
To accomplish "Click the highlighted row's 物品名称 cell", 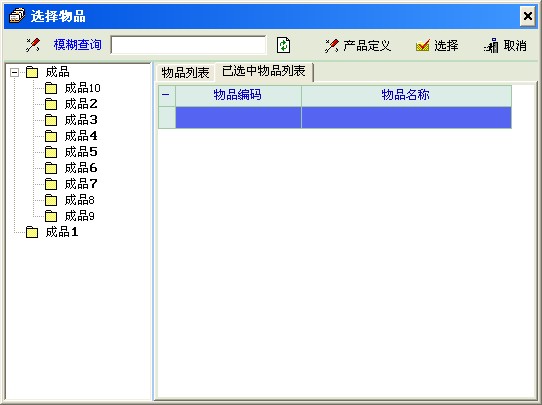I will coord(406,117).
